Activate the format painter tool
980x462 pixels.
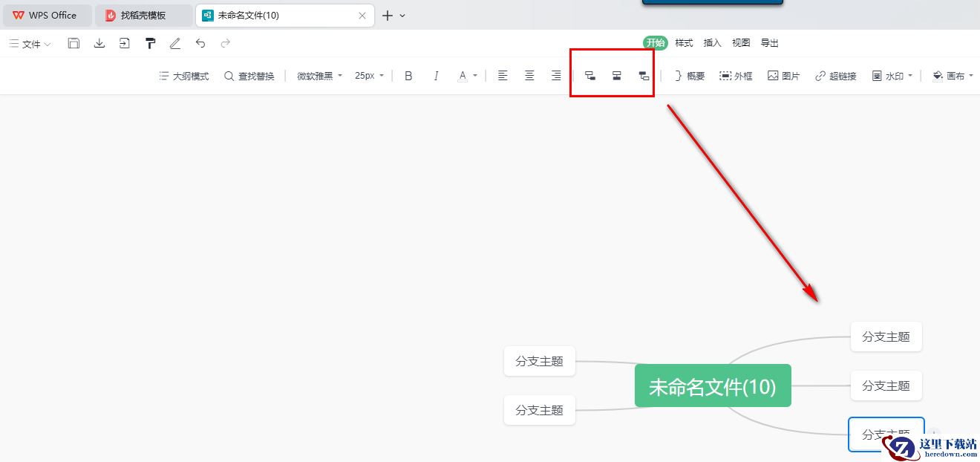tap(151, 43)
